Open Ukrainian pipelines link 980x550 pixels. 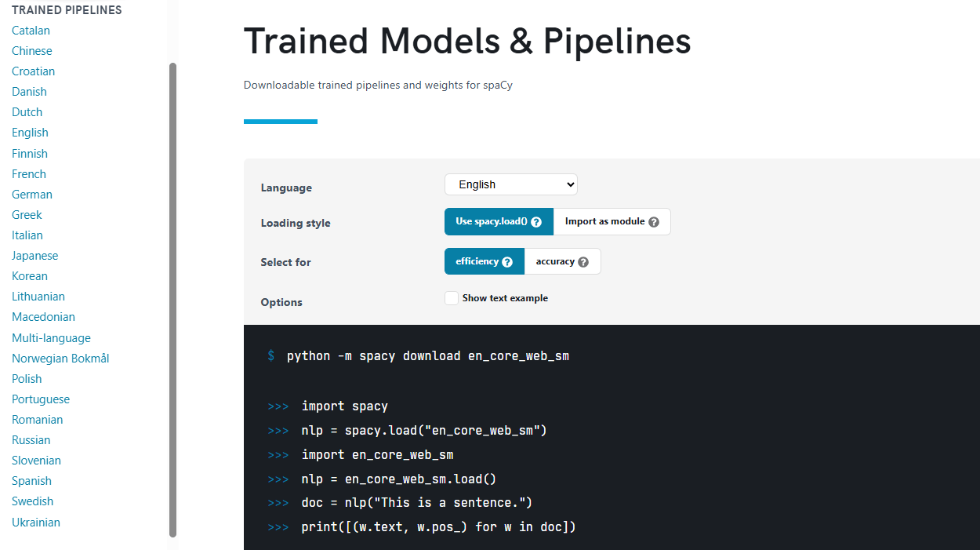36,523
